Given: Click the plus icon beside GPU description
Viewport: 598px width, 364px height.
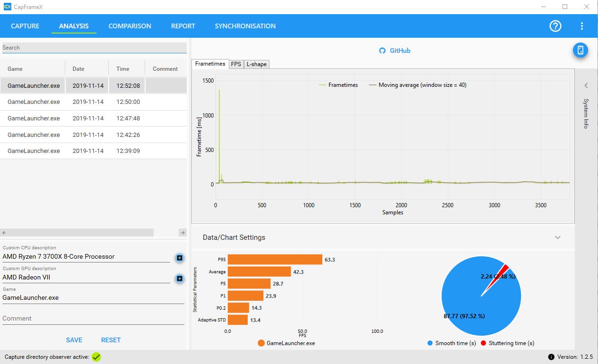Looking at the screenshot, I should pyautogui.click(x=180, y=279).
